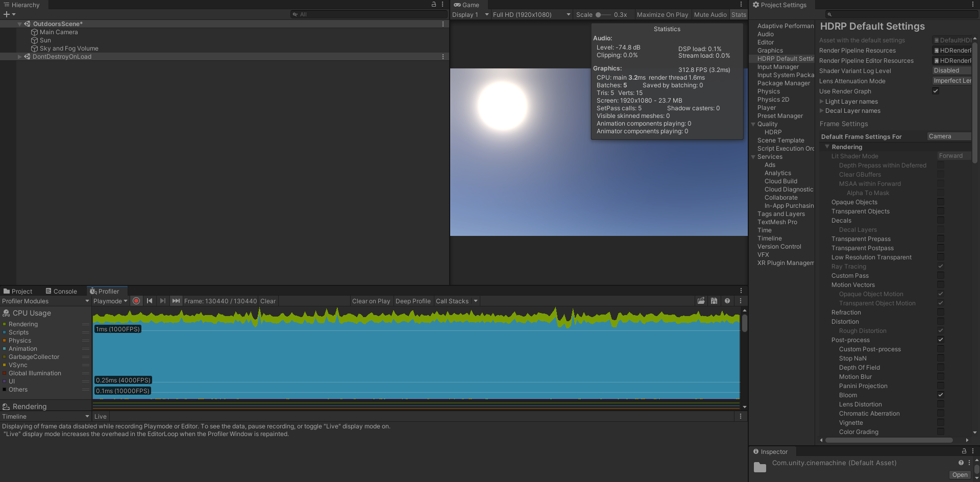Switch to the Console tab
The width and height of the screenshot is (980, 482).
point(62,291)
